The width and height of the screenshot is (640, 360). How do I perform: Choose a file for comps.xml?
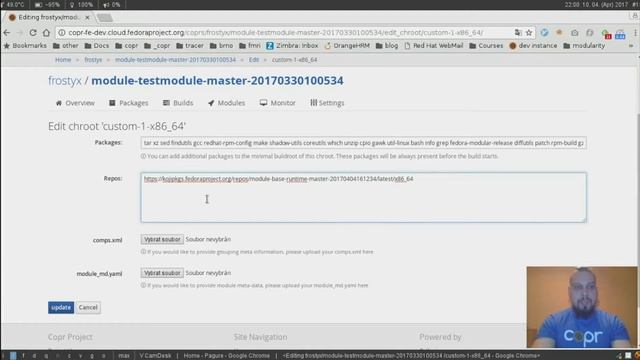tap(162, 240)
